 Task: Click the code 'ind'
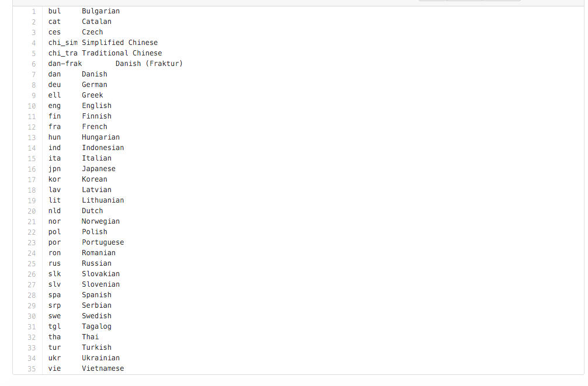tap(54, 148)
